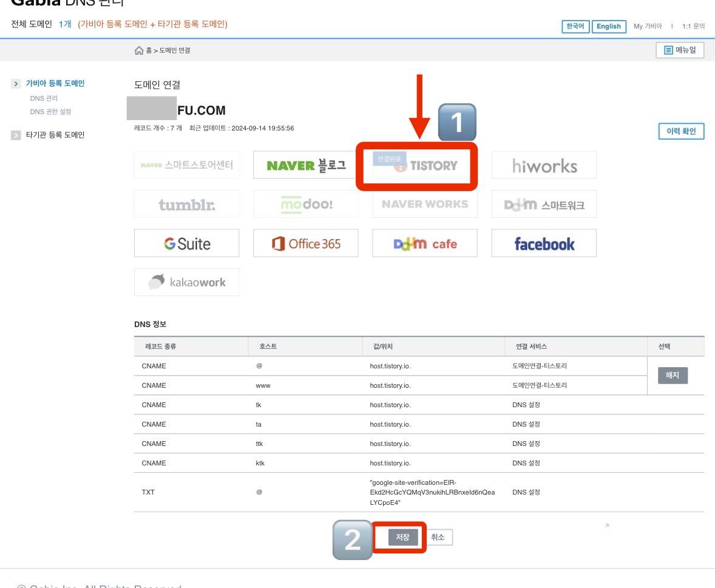The image size is (715, 588).
Task: Choose NAVER 스마트스토어센터 service tile
Action: 186,165
